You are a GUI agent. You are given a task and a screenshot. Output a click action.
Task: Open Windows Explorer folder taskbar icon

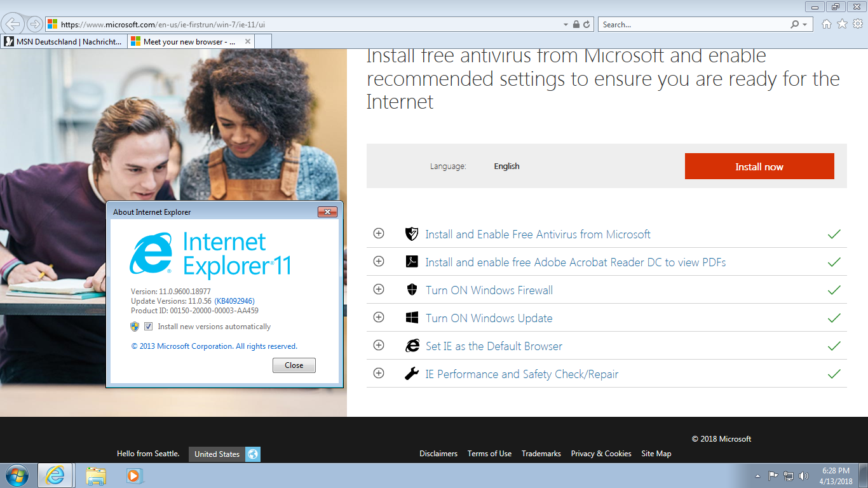point(96,475)
